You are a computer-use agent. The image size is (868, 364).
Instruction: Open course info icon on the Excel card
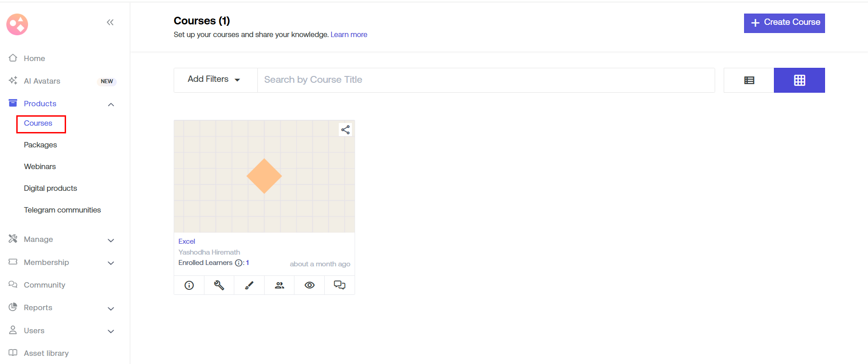click(x=189, y=285)
